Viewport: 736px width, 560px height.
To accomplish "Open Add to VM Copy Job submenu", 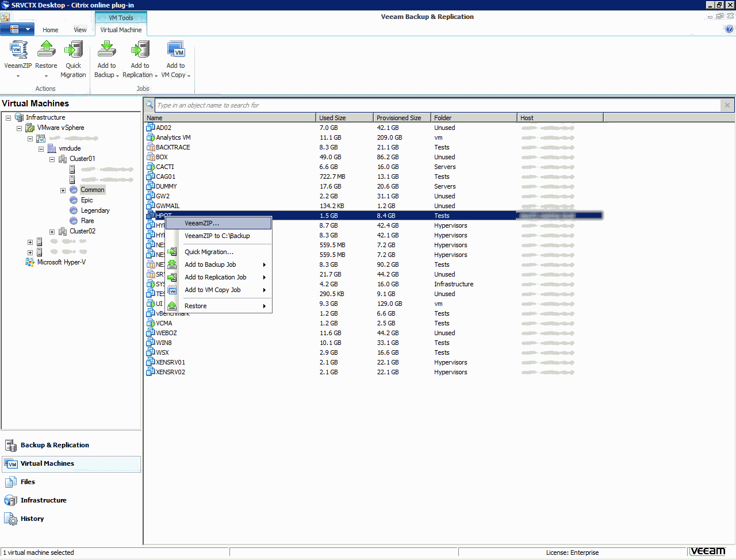I will click(218, 290).
